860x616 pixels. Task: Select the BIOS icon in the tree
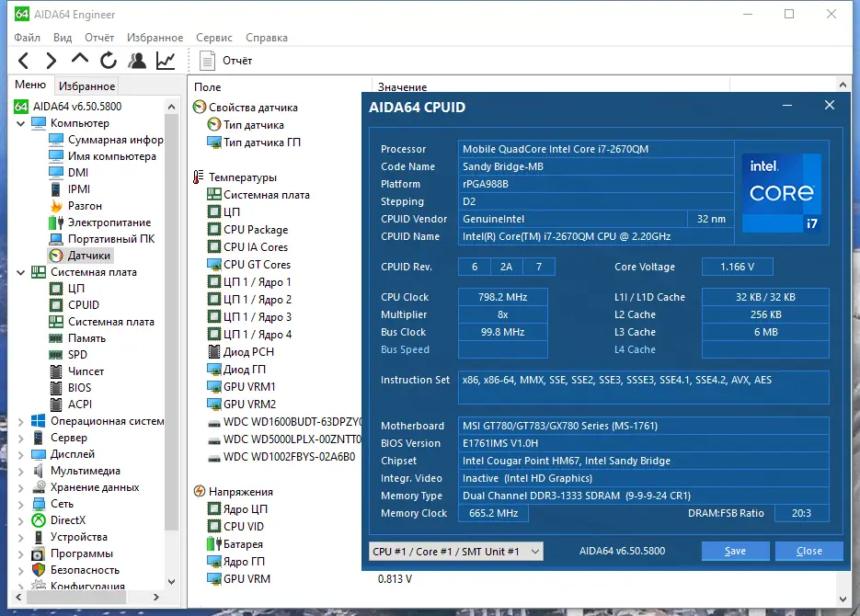pos(56,387)
